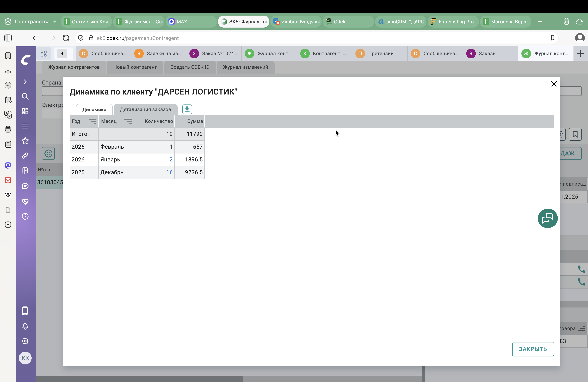Screen dimensions: 588x382
Task: Open the notifications bell in sidebar
Action: click(25, 326)
